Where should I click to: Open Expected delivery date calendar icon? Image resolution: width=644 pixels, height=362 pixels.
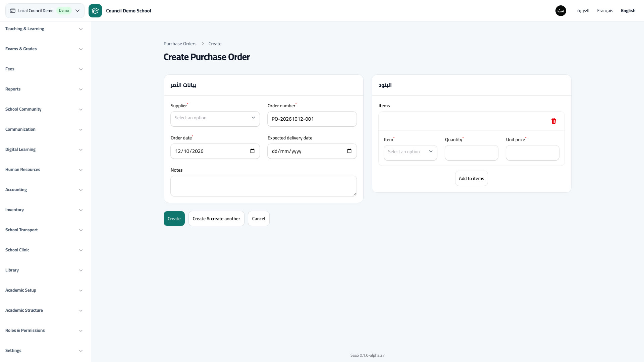tap(350, 151)
